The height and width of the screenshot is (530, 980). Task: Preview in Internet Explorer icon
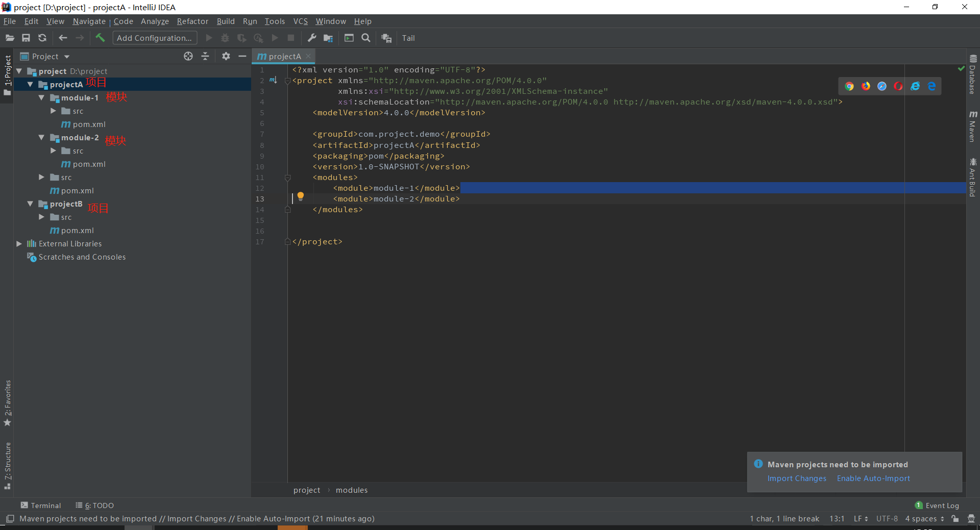pos(915,86)
